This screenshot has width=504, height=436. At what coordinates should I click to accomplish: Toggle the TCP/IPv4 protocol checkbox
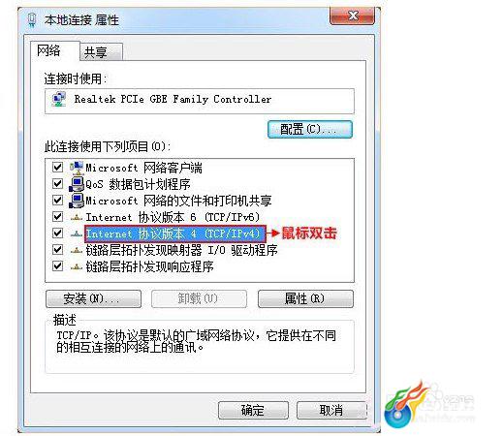pos(57,233)
